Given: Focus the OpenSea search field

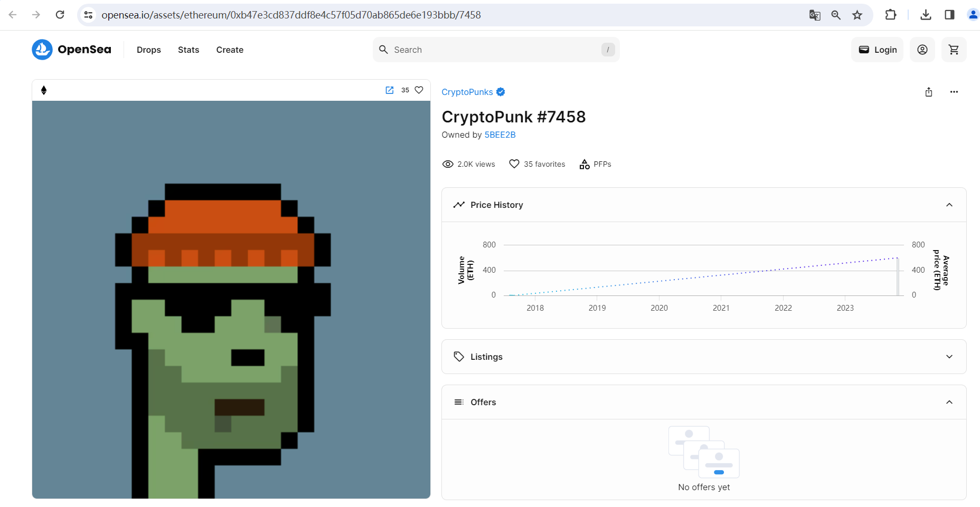Looking at the screenshot, I should pyautogui.click(x=496, y=50).
